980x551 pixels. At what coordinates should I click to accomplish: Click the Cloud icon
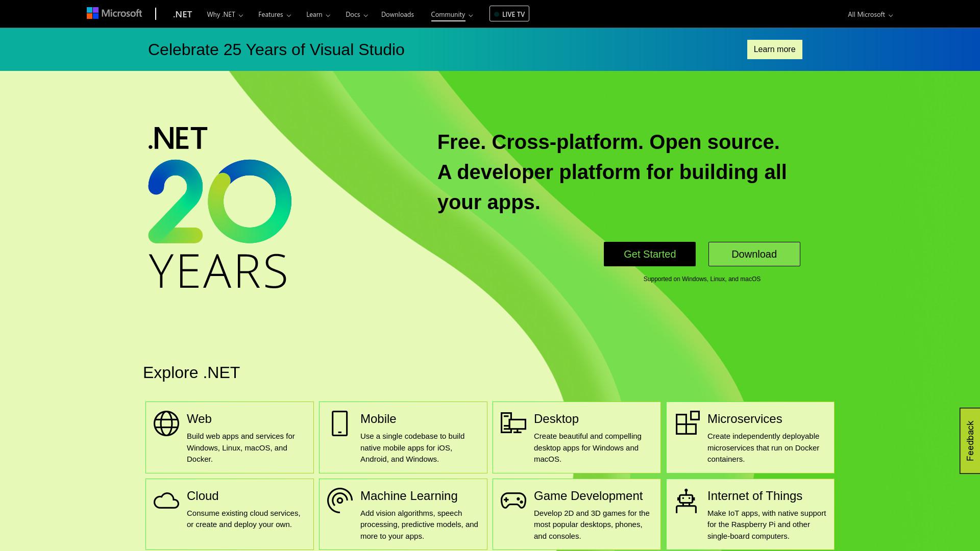(166, 501)
